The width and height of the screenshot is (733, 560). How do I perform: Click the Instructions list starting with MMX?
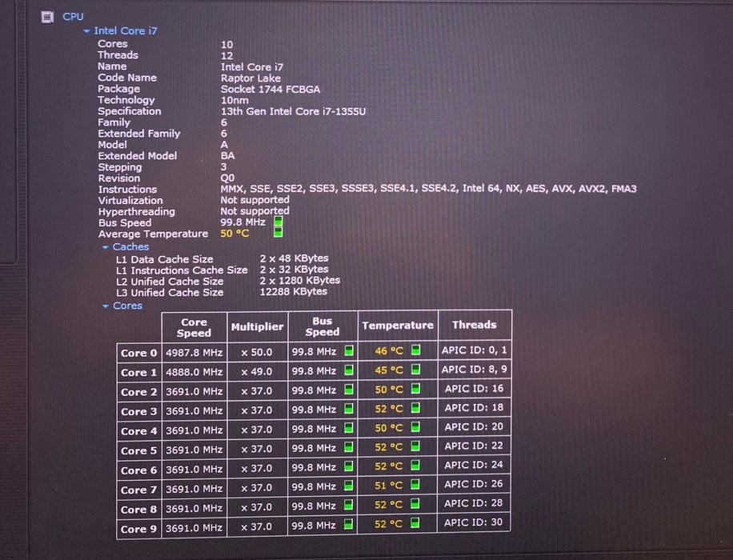pyautogui.click(x=428, y=189)
